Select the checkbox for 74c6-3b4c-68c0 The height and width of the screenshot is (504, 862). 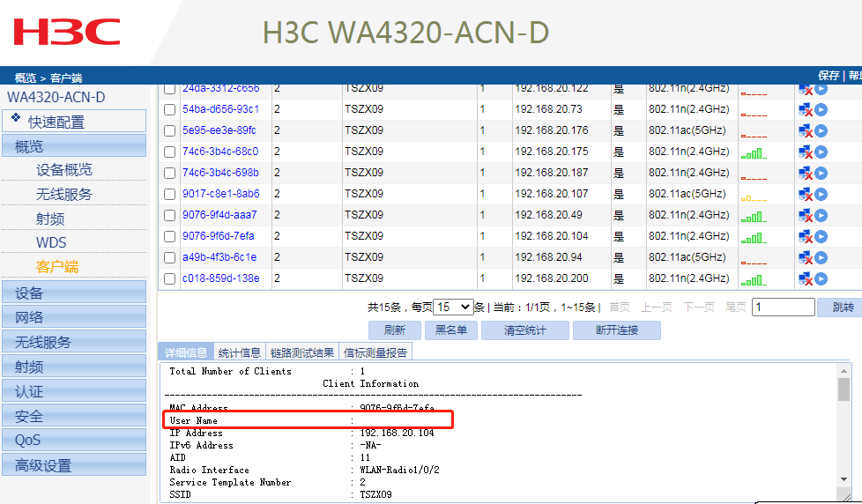click(170, 152)
